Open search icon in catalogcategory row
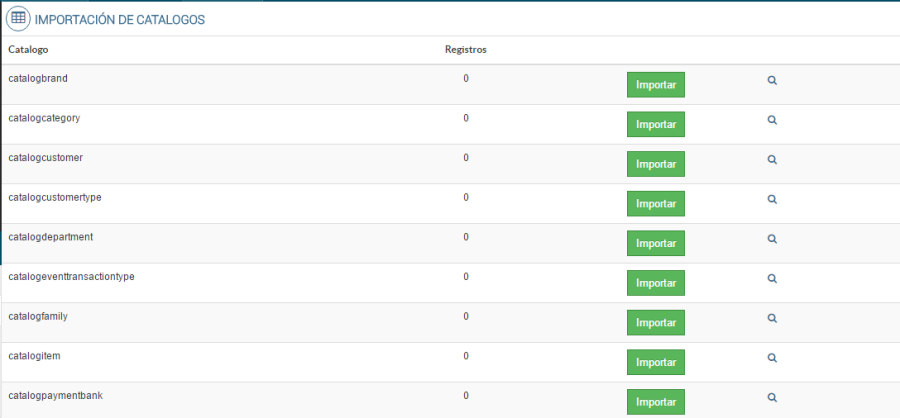Image resolution: width=900 pixels, height=418 pixels. [x=772, y=120]
